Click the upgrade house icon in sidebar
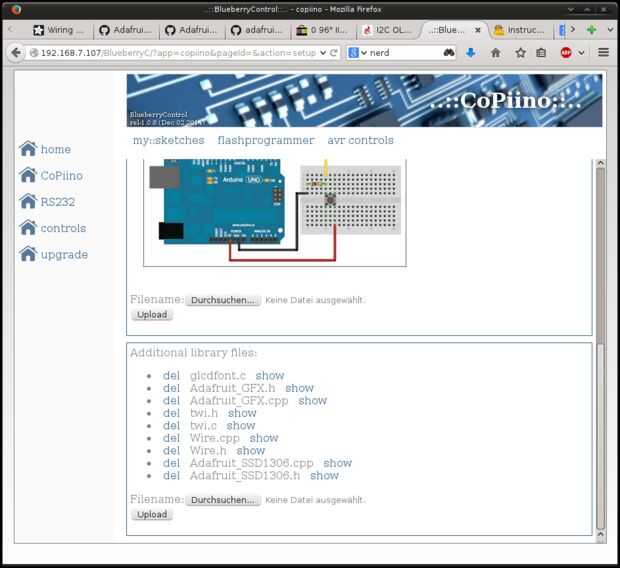The height and width of the screenshot is (568, 620). pyautogui.click(x=28, y=254)
